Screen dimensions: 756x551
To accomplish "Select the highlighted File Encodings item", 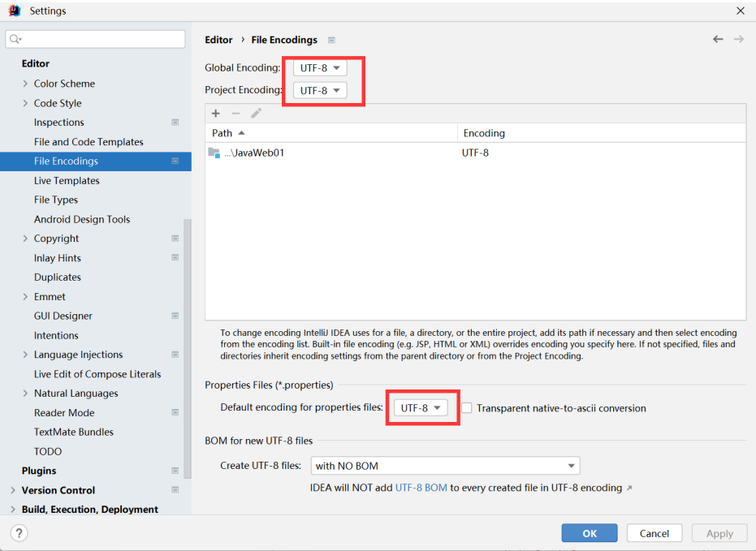I will [x=96, y=161].
